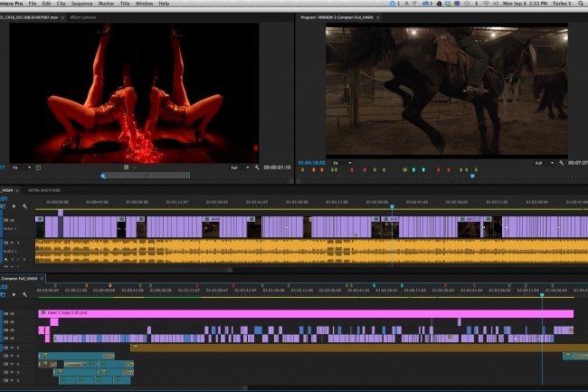
Task: Select the first green marker under the Program monitor
Action: (x=303, y=170)
